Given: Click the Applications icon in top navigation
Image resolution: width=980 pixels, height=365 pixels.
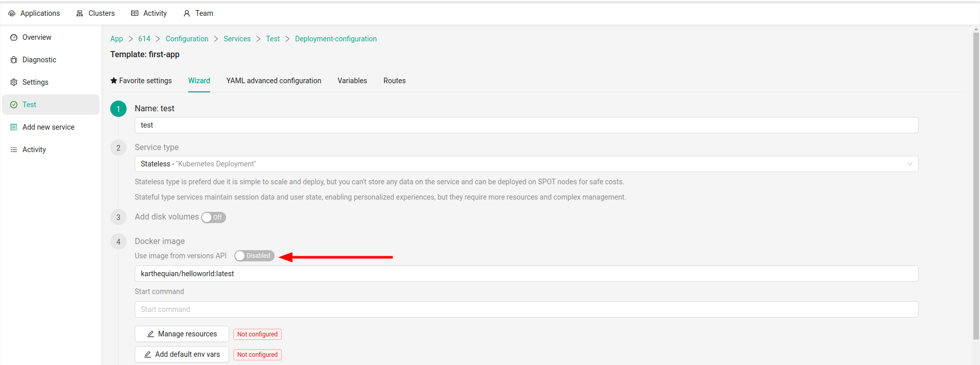Looking at the screenshot, I should 12,13.
